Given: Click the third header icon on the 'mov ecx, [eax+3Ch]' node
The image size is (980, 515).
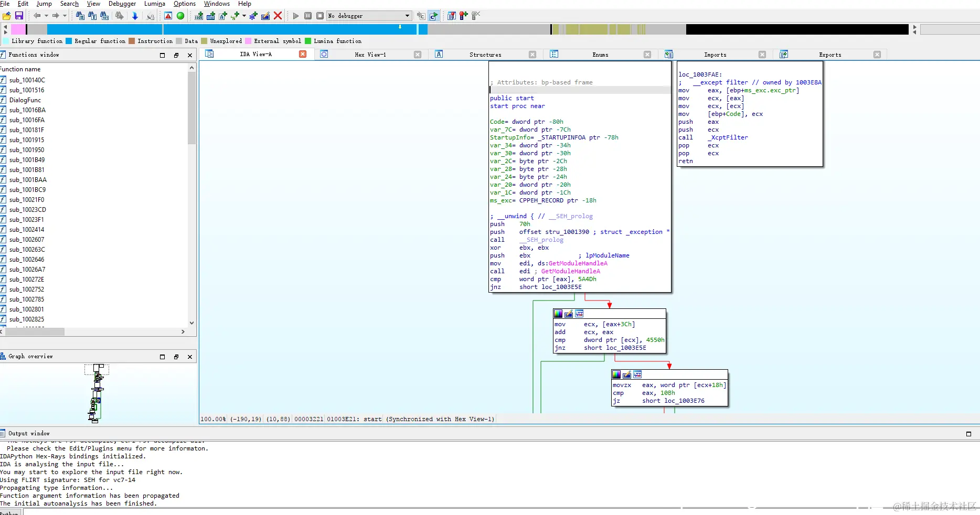Looking at the screenshot, I should pyautogui.click(x=579, y=314).
